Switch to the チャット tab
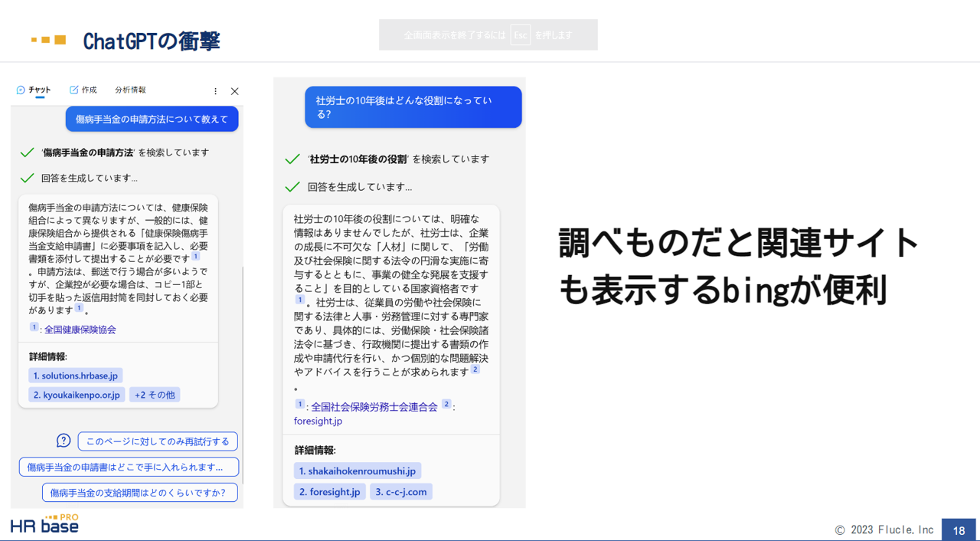 point(34,90)
